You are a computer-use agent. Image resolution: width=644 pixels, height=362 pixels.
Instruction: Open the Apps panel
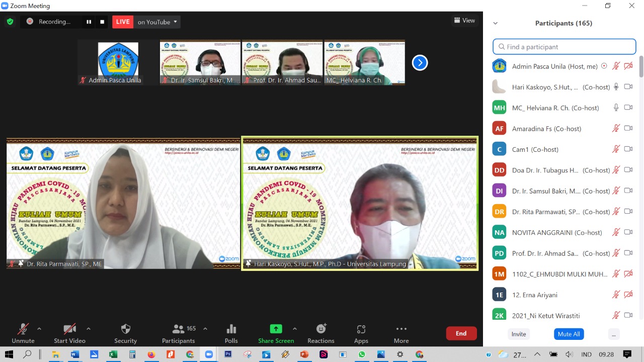(361, 333)
